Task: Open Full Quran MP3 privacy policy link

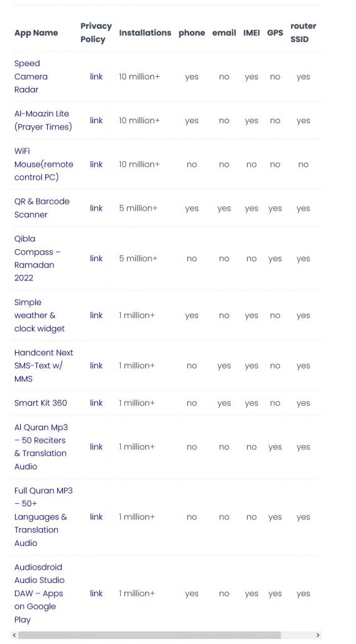Action: [96, 517]
